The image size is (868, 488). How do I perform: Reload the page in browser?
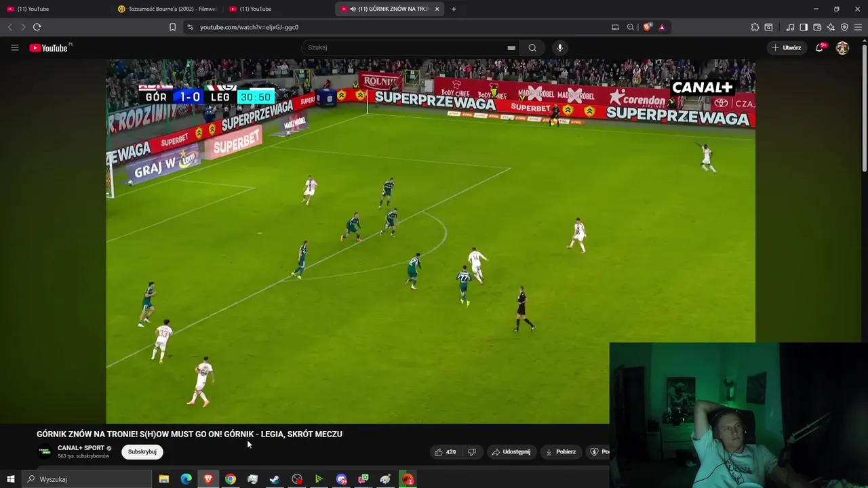pyautogui.click(x=37, y=27)
